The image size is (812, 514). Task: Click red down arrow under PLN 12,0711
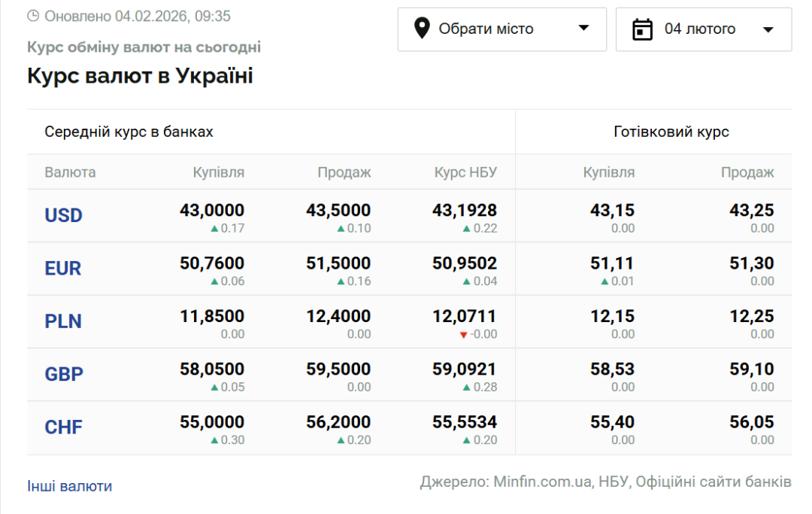(x=463, y=334)
